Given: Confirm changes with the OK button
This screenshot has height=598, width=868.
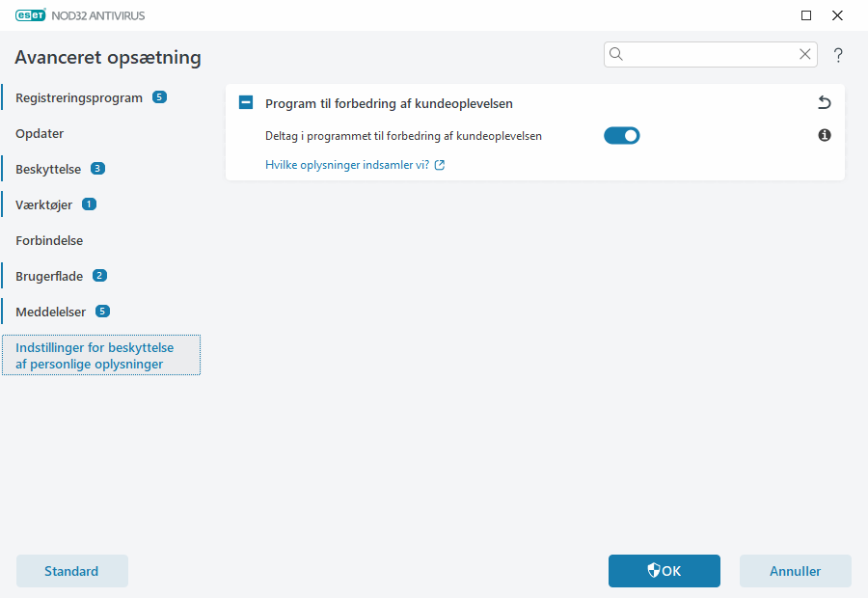Looking at the screenshot, I should [664, 570].
